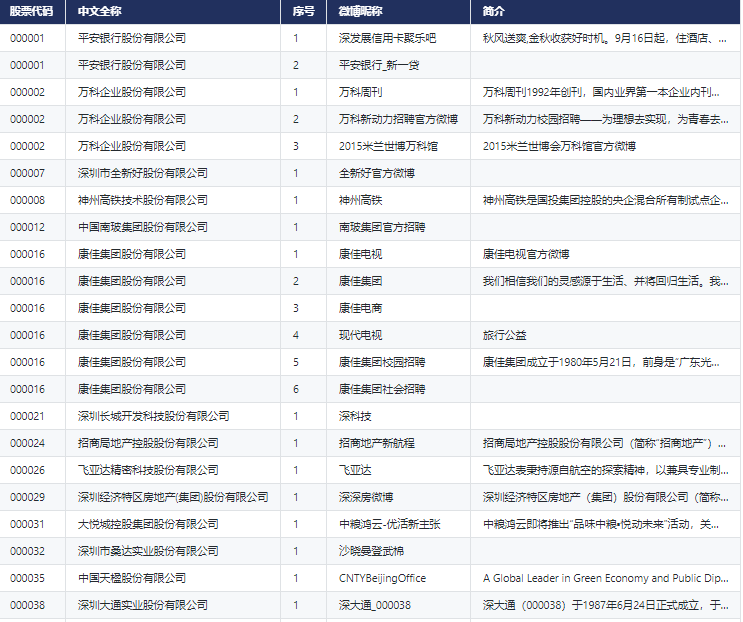Select the 万科新动力招聘官方微博 nickname cell
Image resolution: width=743 pixels, height=622 pixels.
tap(399, 119)
